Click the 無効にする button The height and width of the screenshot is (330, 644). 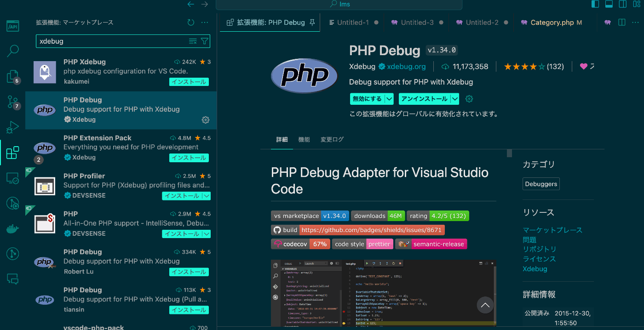pyautogui.click(x=367, y=99)
